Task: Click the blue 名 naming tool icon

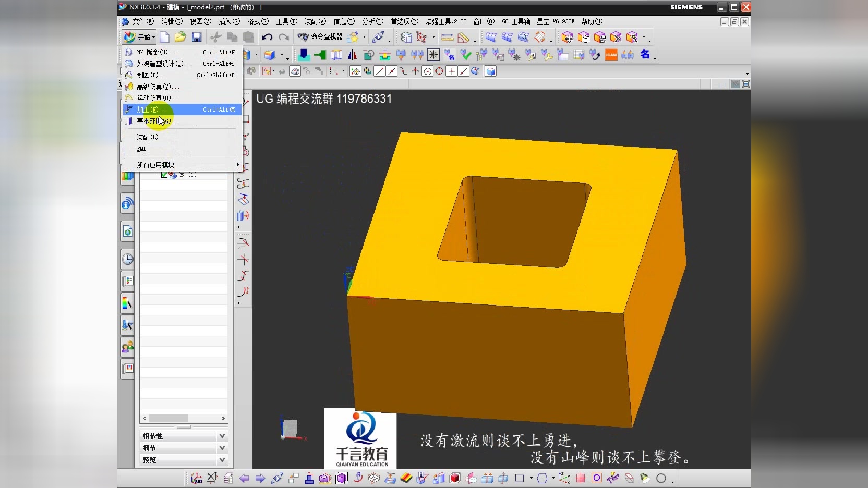Action: click(645, 54)
